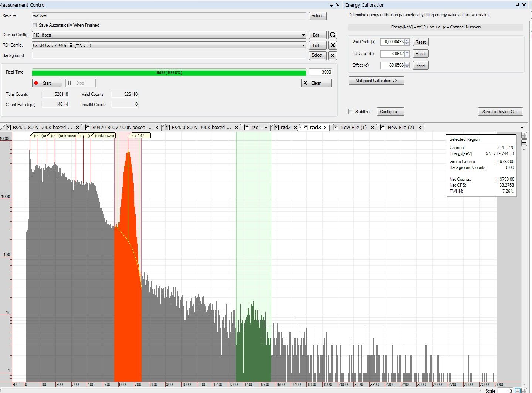Click the Cs137 peak label on spectrum
This screenshot has width=532, height=393.
coord(139,135)
